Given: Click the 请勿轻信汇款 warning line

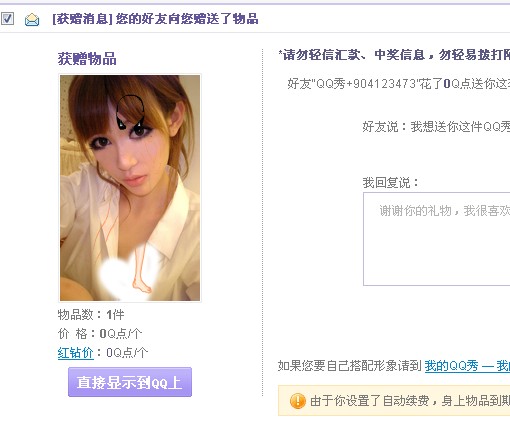Looking at the screenshot, I should (x=394, y=55).
